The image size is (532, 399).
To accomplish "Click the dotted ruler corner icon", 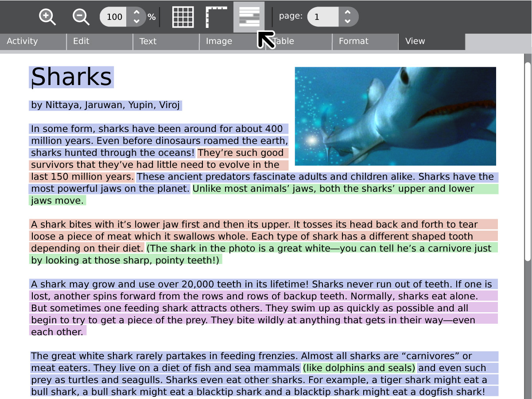I will [x=216, y=17].
